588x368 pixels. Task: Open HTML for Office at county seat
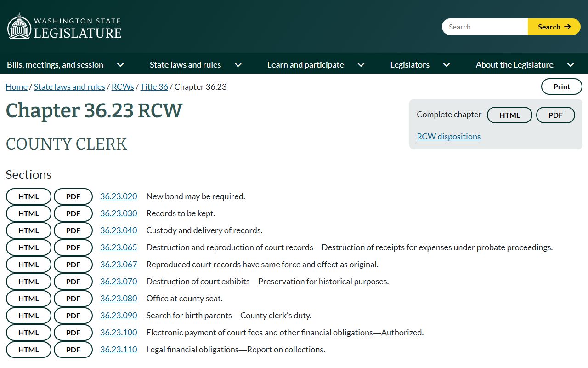(28, 299)
